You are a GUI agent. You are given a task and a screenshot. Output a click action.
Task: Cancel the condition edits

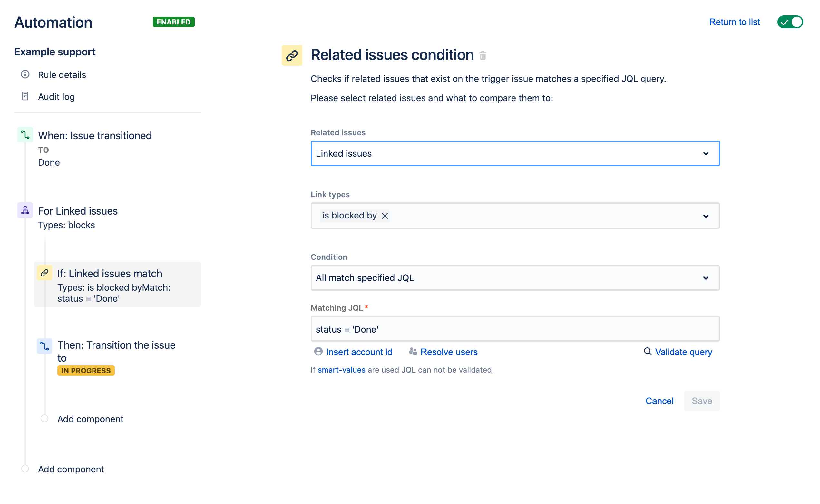[659, 401]
